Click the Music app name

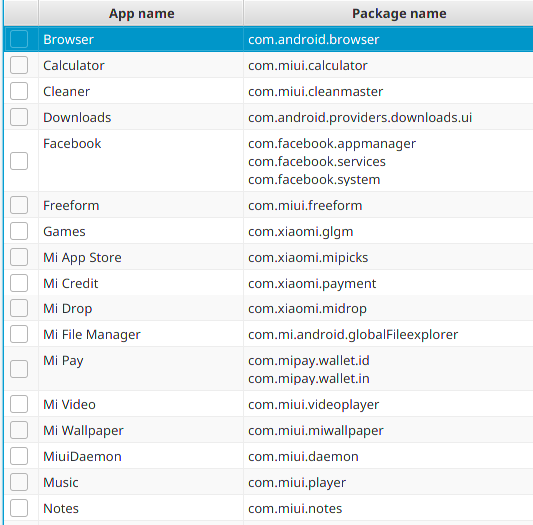tap(61, 482)
